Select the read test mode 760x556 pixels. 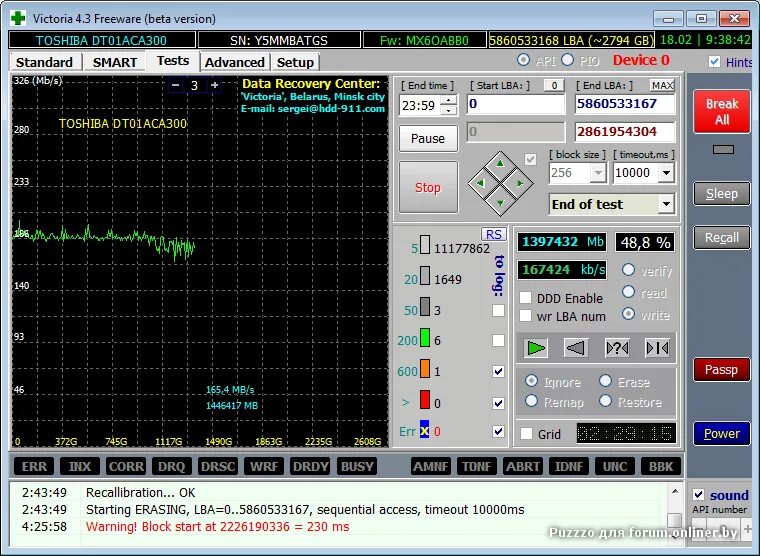coord(629,292)
